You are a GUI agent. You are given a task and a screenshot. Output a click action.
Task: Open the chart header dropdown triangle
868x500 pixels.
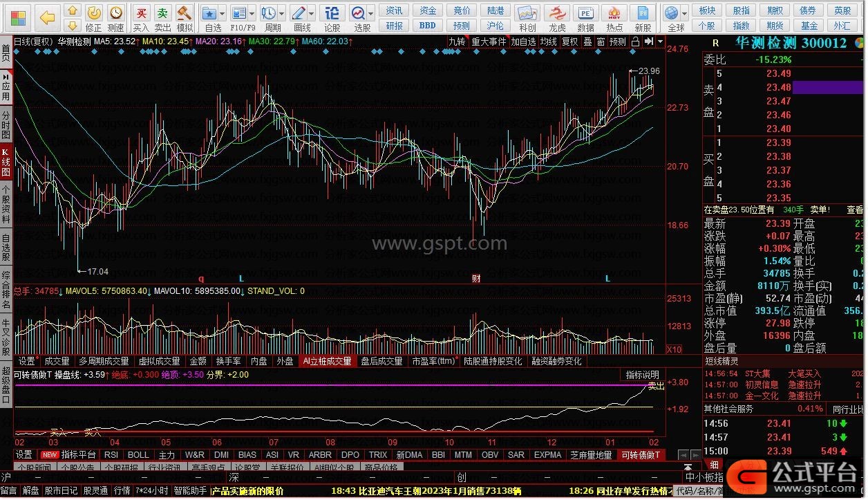tap(660, 41)
